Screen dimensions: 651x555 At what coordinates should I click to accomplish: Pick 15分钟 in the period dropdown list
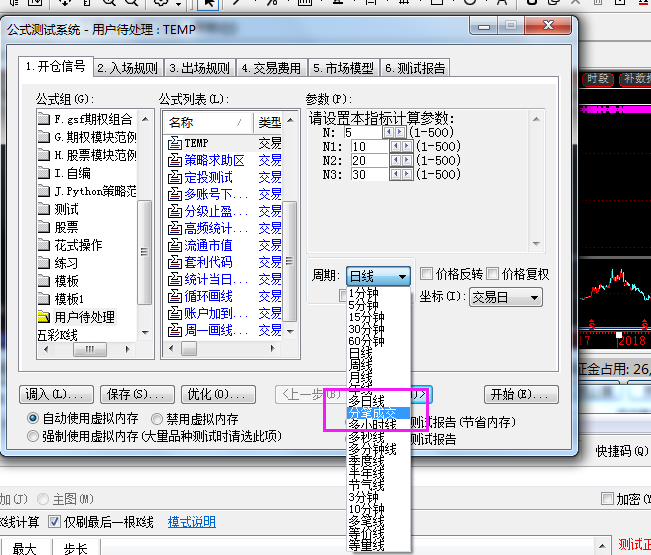click(x=365, y=317)
